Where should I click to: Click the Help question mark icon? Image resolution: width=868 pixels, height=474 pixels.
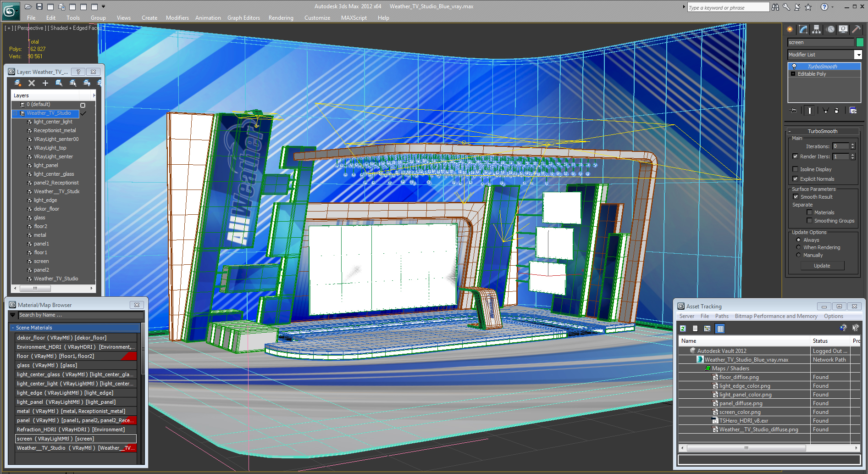pos(824,7)
